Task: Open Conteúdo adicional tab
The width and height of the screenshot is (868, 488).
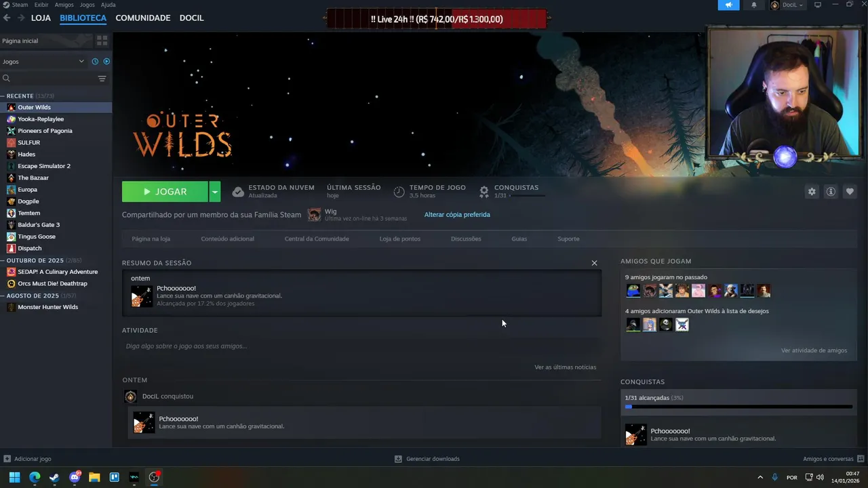Action: (227, 239)
